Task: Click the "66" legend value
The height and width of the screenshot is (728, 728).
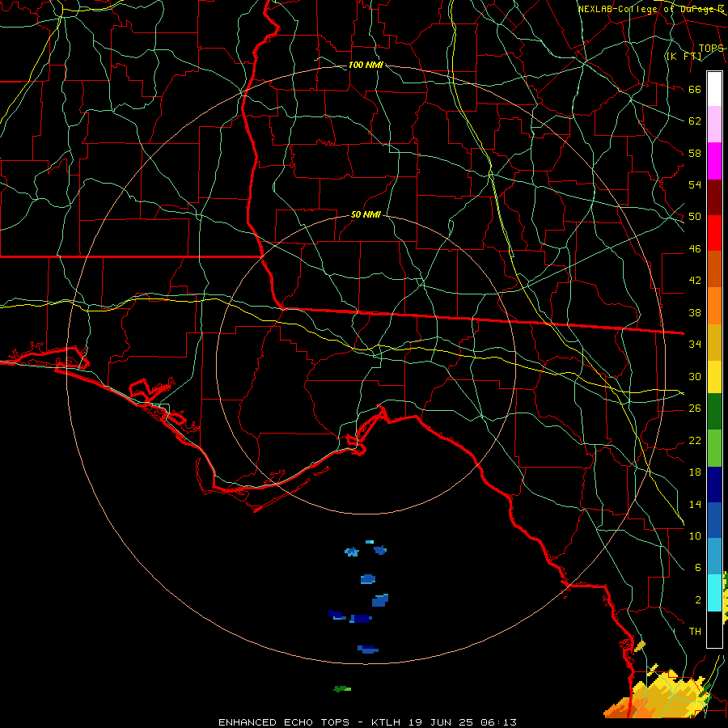Action: [x=695, y=90]
